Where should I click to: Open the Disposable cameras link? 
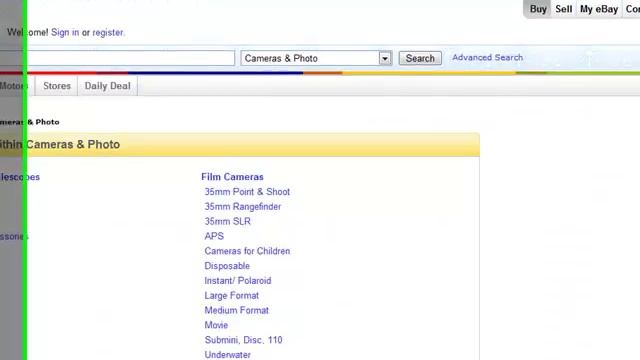(227, 266)
